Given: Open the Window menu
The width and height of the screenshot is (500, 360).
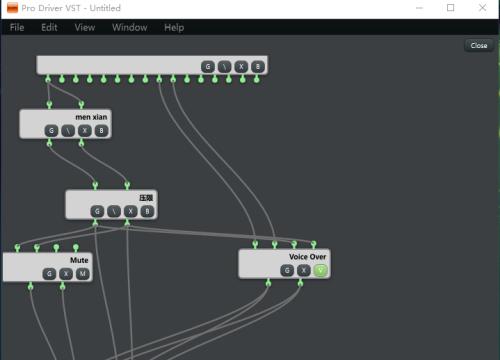Looking at the screenshot, I should tap(130, 27).
